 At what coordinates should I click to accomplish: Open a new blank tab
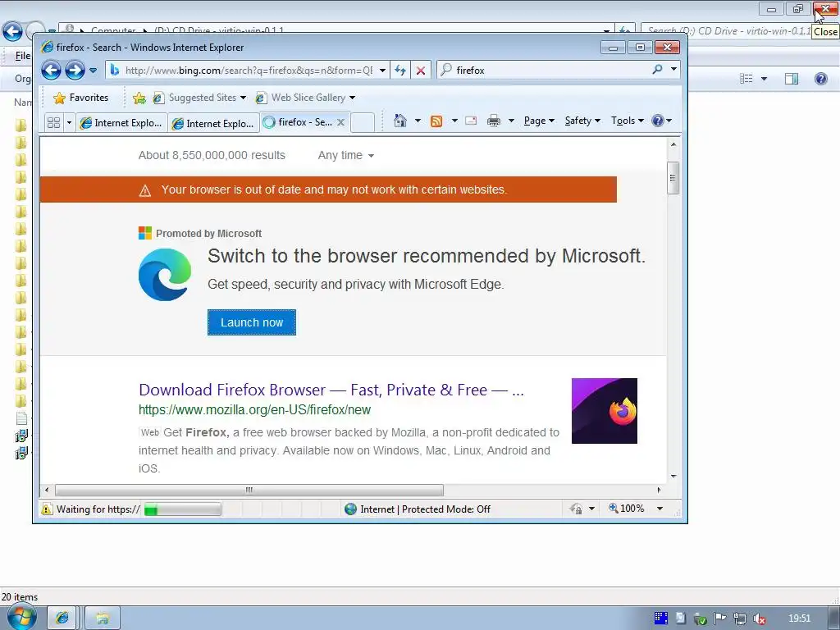coord(363,123)
